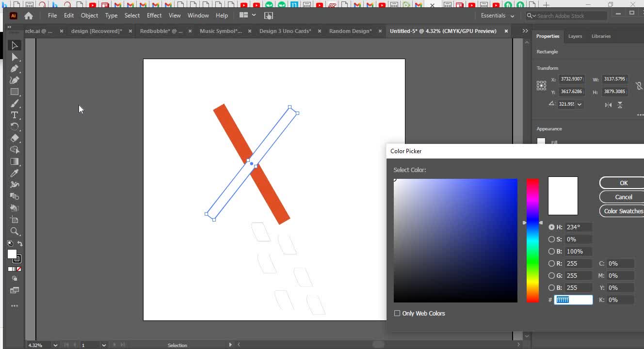The width and height of the screenshot is (644, 349).
Task: Enable Only Web Colors checkbox
Action: tap(397, 313)
